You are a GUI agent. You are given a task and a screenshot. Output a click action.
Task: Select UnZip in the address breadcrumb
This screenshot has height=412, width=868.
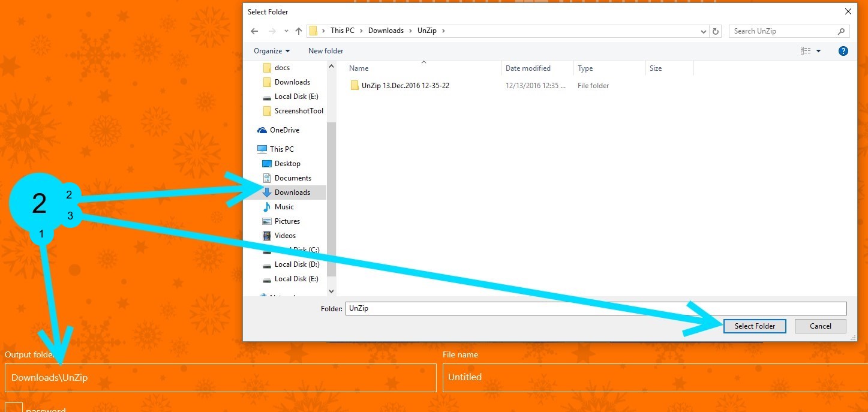pyautogui.click(x=427, y=31)
